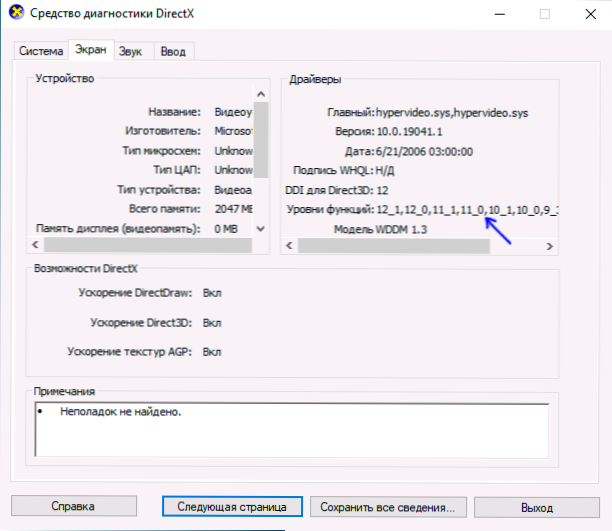This screenshot has height=531, width=612.
Task: Click the 'Подпись WHQL: Н/Д' line
Action: tap(343, 170)
